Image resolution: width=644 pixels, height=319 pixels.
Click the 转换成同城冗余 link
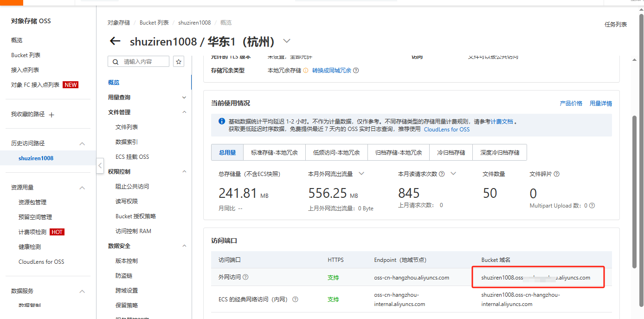click(332, 71)
